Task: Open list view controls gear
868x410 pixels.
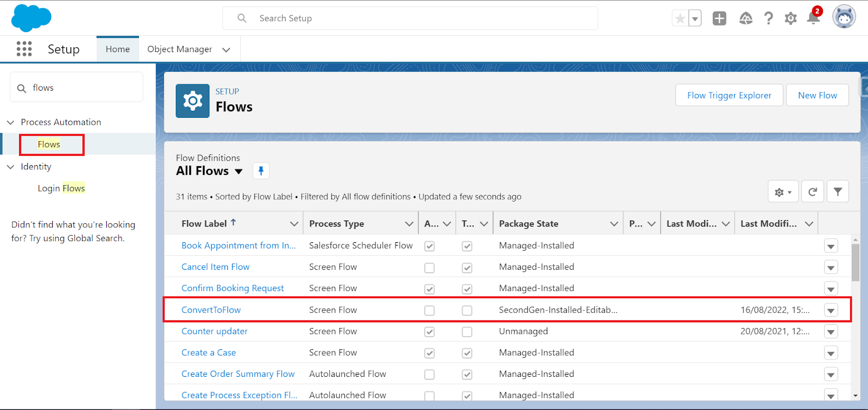Action: (783, 192)
